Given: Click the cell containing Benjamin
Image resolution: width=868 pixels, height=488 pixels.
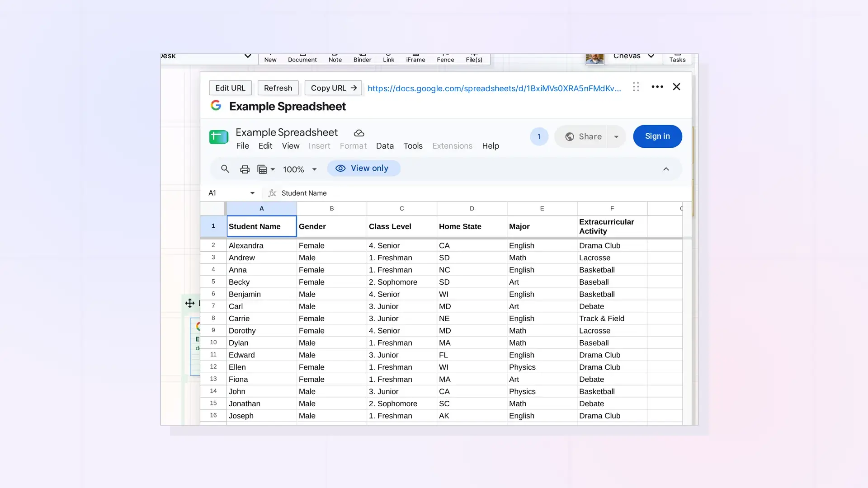Looking at the screenshot, I should point(262,294).
